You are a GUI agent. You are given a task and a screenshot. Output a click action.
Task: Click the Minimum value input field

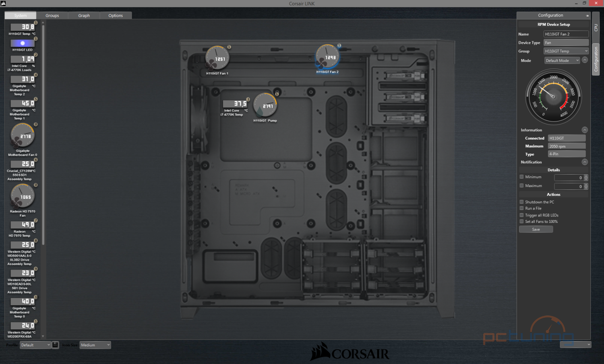tap(569, 177)
